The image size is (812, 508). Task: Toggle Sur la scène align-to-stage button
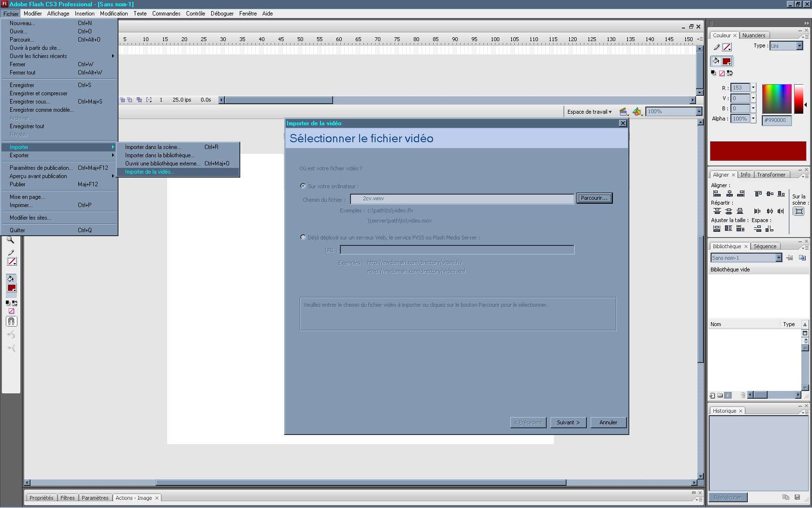tap(799, 211)
